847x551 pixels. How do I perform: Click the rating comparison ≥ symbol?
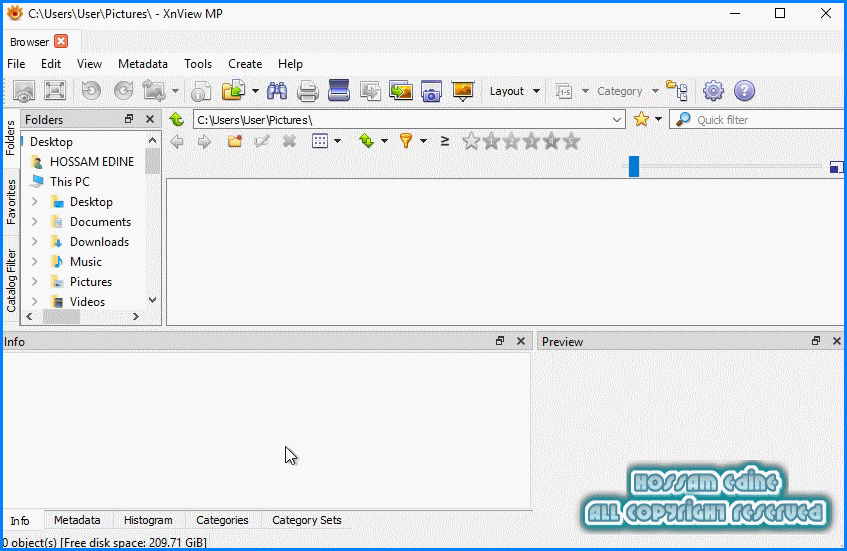point(445,142)
